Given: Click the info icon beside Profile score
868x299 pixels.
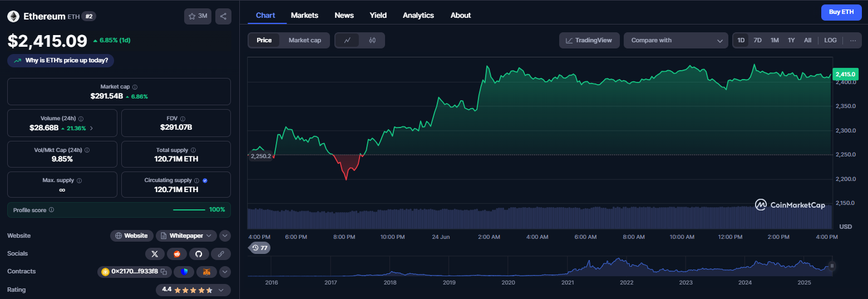Looking at the screenshot, I should click(51, 210).
